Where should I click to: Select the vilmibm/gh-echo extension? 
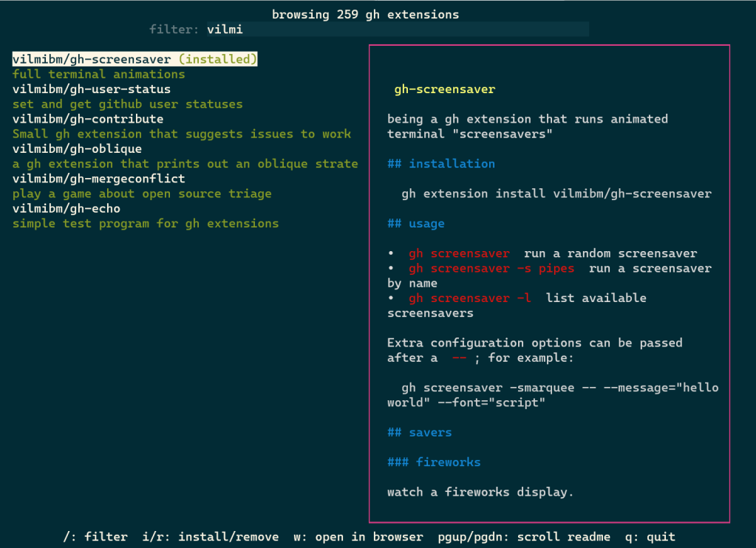click(x=67, y=208)
